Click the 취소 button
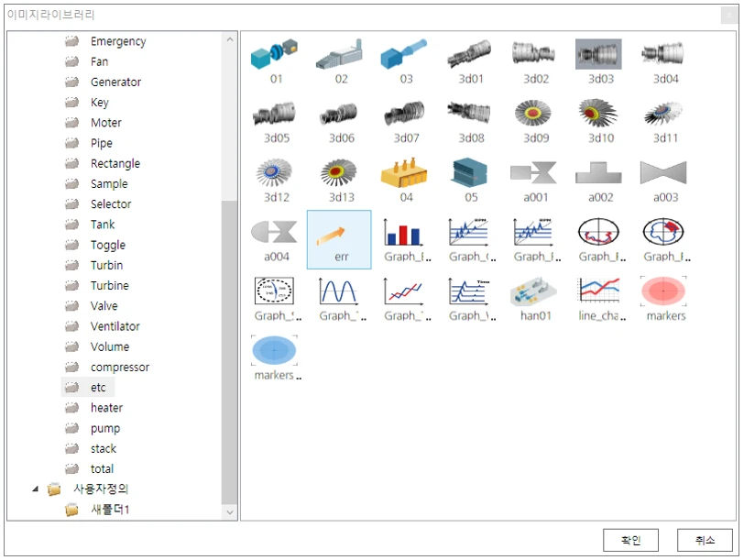This screenshot has width=744, height=560. pos(705,541)
